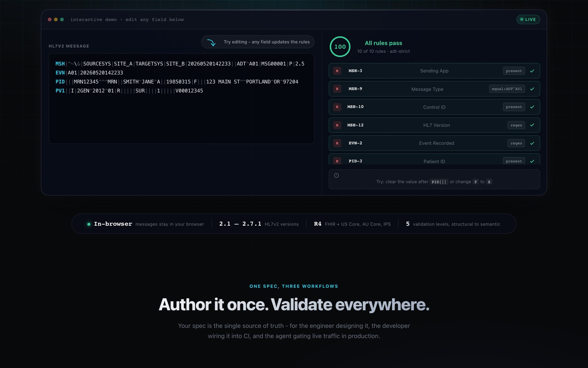Click the green checkmark in the Sending App row
The width and height of the screenshot is (588, 368).
point(532,71)
